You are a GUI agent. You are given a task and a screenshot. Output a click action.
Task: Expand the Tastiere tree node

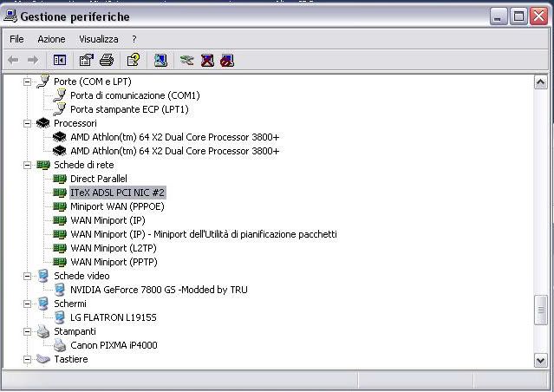point(27,359)
